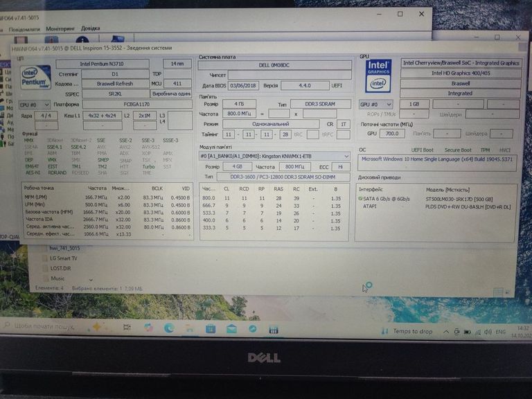This screenshot has height=399, width=532.
Task: Open Microsoft Edge from the taskbar
Action: pos(170,328)
